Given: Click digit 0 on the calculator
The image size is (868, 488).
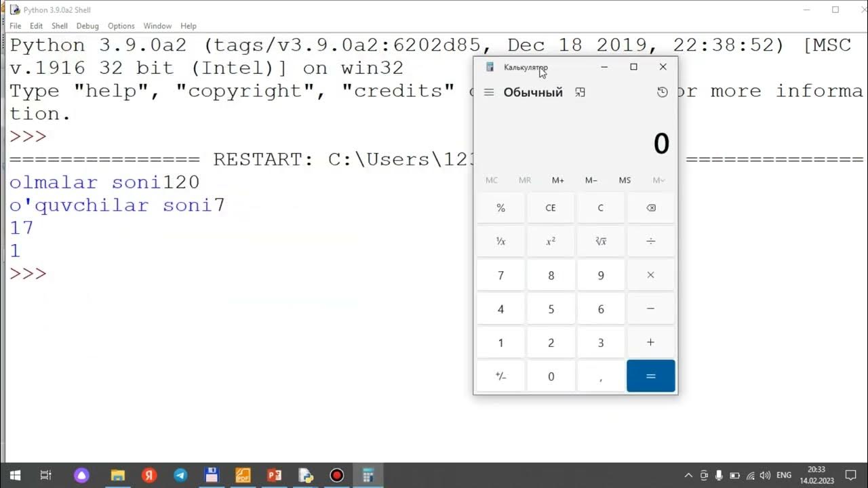Looking at the screenshot, I should click(x=551, y=376).
